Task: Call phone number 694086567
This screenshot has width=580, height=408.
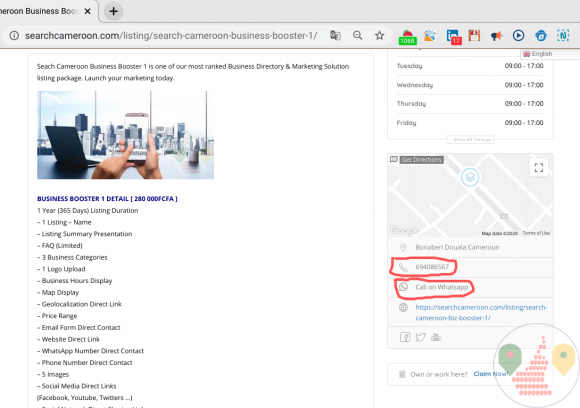Action: tap(432, 267)
